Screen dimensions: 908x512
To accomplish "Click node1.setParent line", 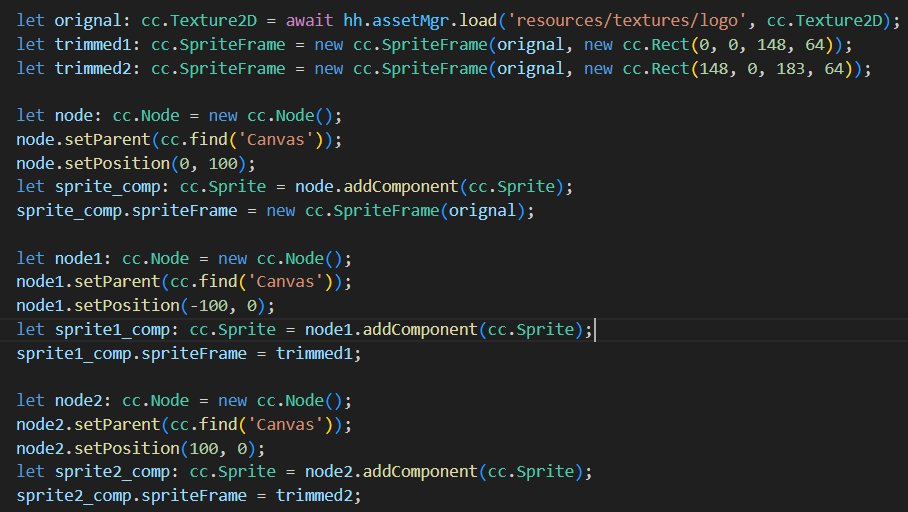I will tap(184, 282).
